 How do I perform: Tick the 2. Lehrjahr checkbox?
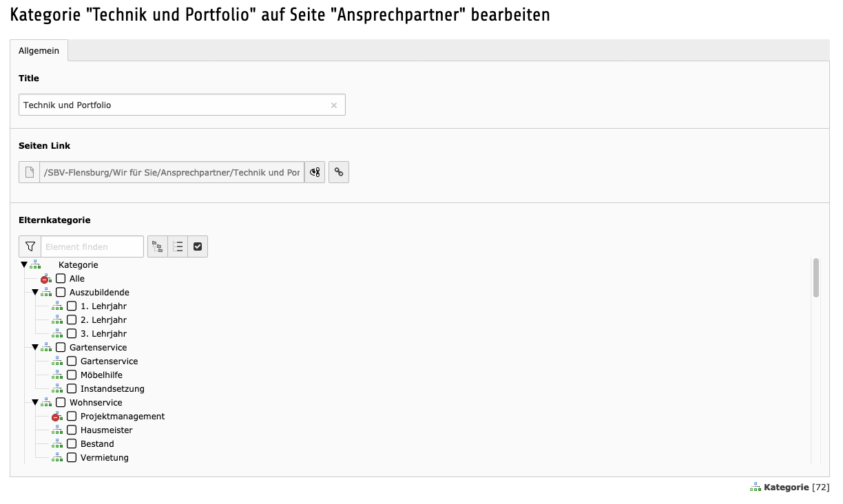[x=72, y=320]
